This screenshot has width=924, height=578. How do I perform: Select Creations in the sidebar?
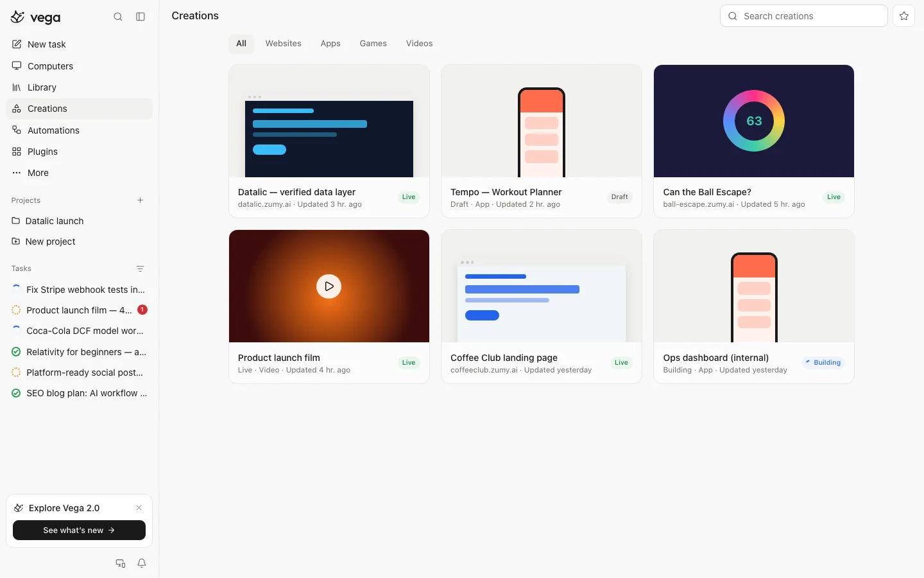[79, 109]
